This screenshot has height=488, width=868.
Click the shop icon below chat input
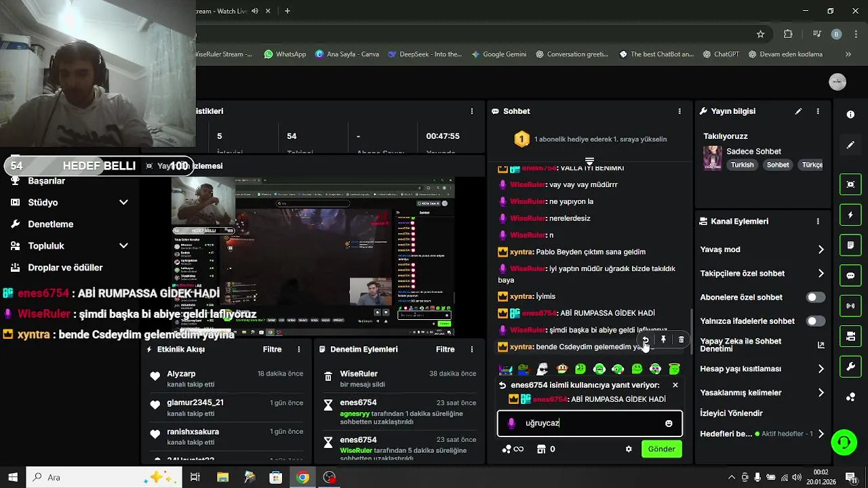(541, 449)
